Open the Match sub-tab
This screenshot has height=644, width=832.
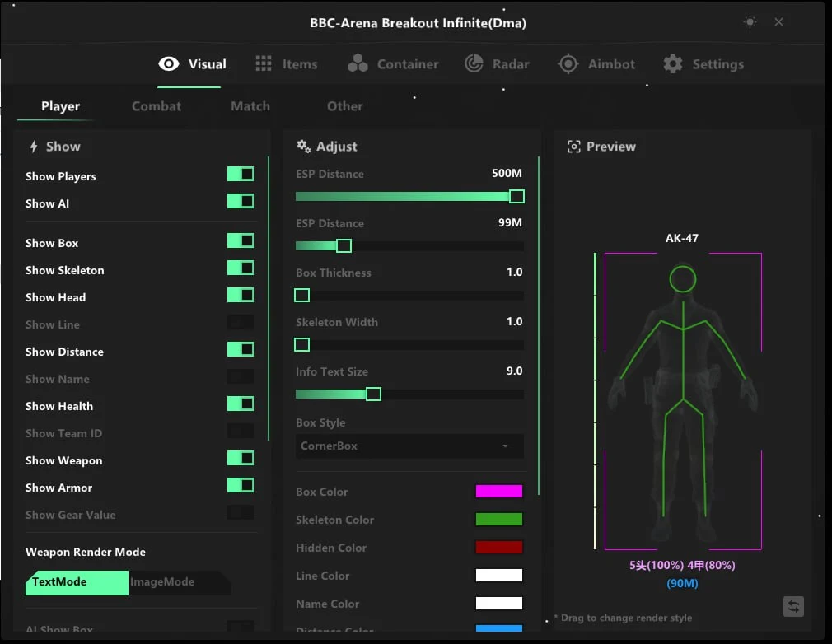[250, 106]
